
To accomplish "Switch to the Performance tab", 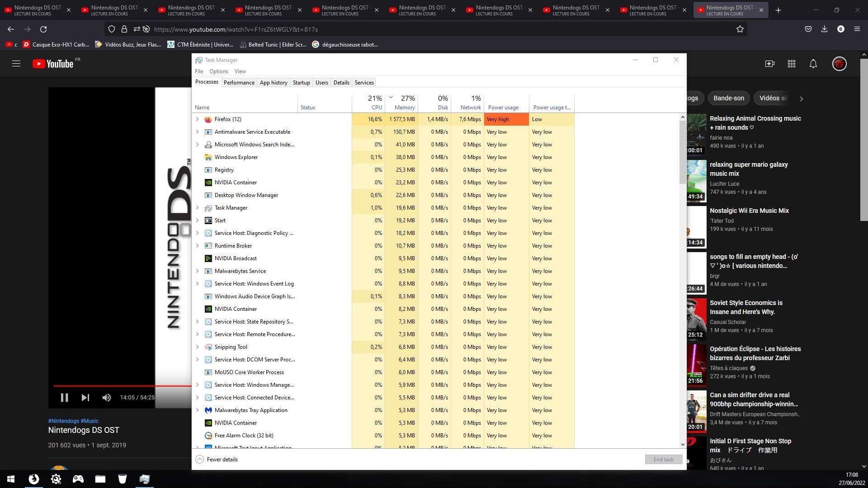I will (239, 83).
